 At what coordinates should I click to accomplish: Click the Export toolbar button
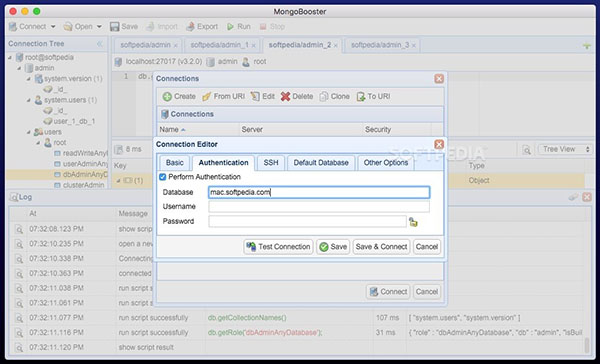(202, 26)
